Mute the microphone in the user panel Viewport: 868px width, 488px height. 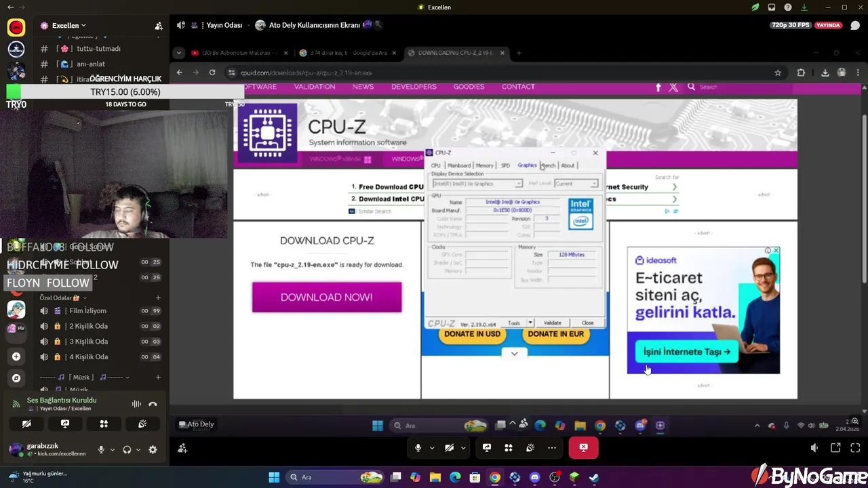tap(101, 449)
